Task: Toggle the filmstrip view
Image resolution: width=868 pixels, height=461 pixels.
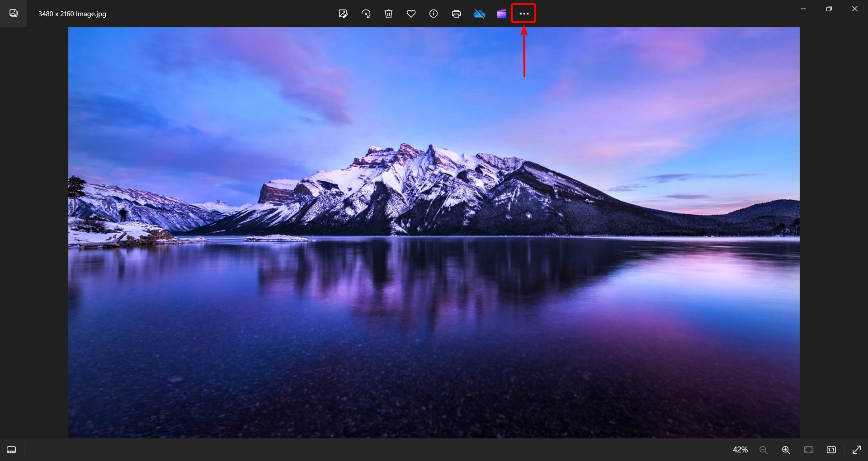Action: coord(11,450)
